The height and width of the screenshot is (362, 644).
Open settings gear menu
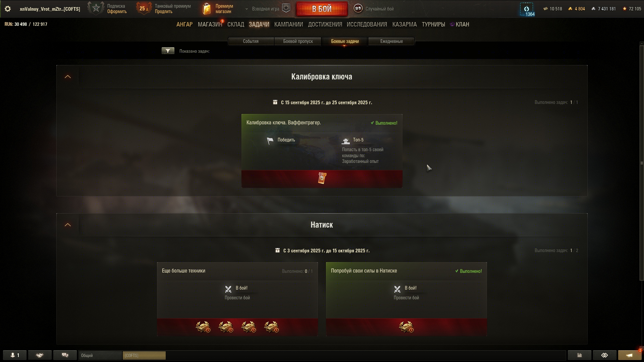click(x=8, y=9)
